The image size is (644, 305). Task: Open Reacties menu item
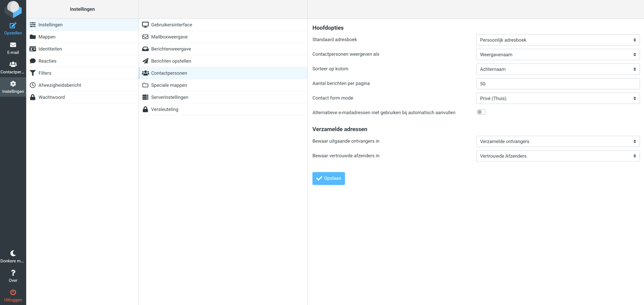82,61
